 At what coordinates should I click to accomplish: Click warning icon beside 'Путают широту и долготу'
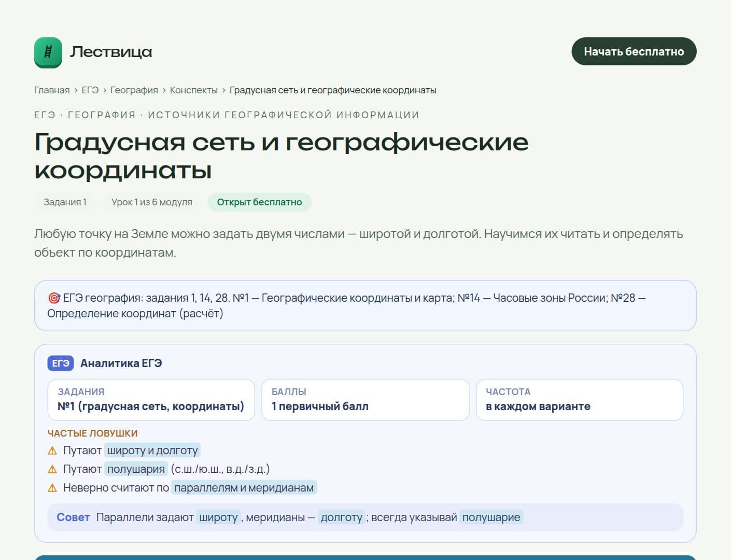click(x=52, y=451)
